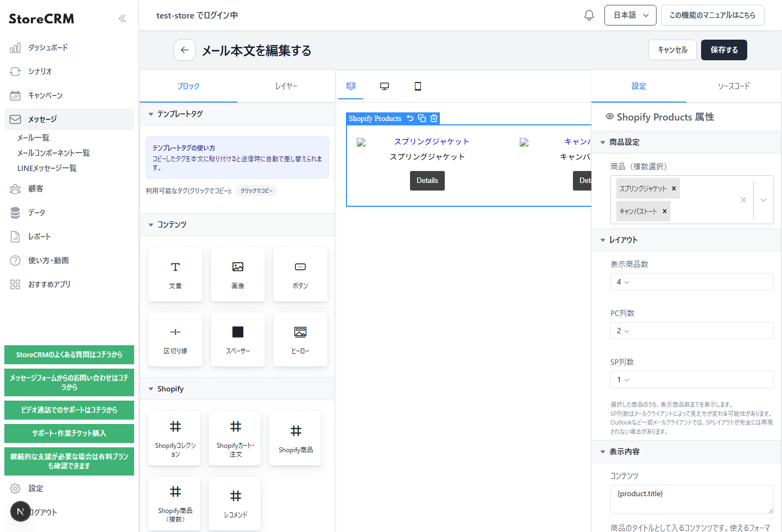
Task: Open この機能のマニュアルはこちら link button
Action: click(x=712, y=15)
